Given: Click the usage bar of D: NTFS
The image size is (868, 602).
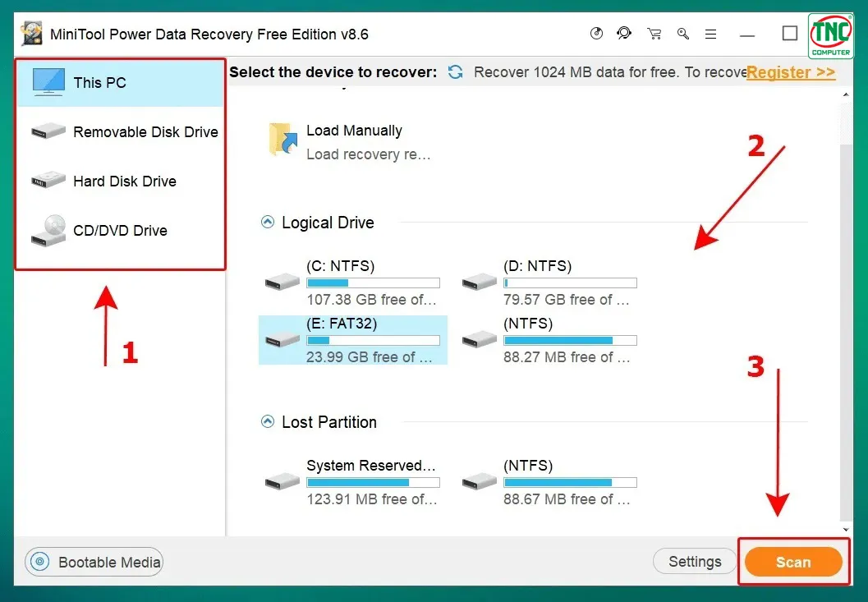Looking at the screenshot, I should pyautogui.click(x=570, y=283).
